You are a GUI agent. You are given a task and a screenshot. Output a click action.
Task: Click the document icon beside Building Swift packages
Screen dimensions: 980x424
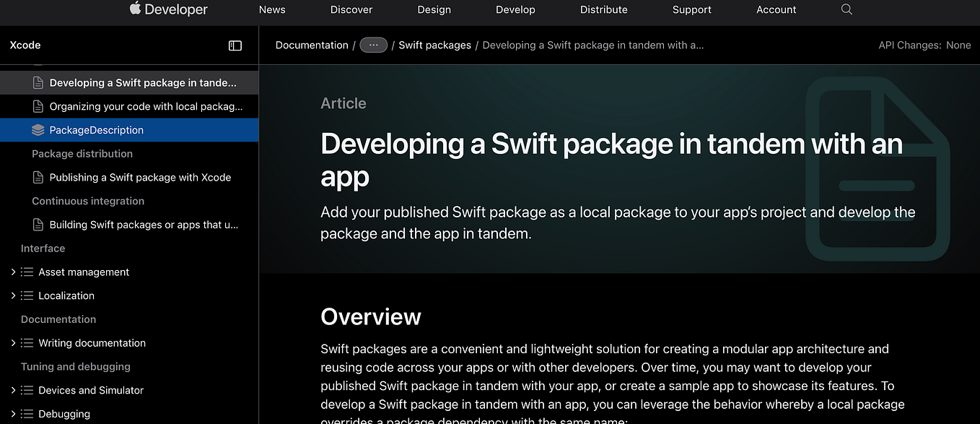click(x=38, y=225)
